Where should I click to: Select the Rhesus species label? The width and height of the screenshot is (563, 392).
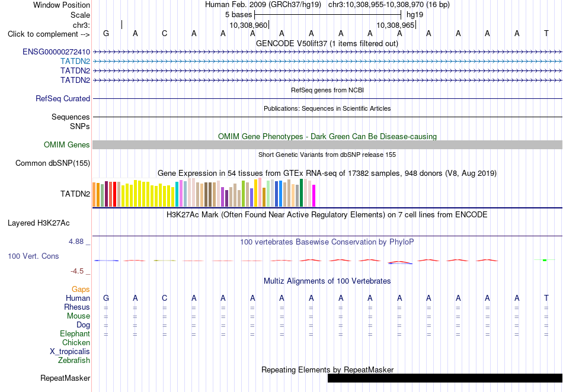point(77,307)
